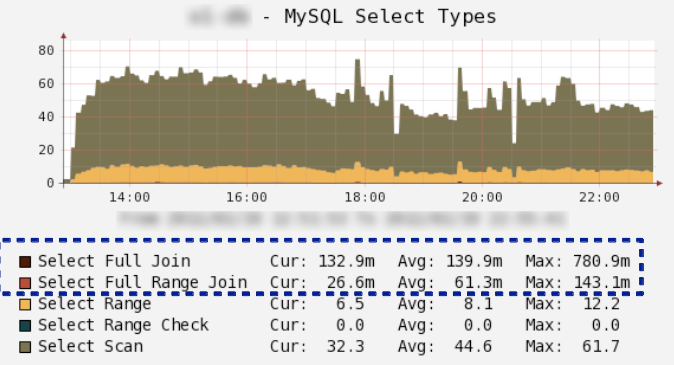Click the 'Select Full Join' legend label
The image size is (674, 365).
coord(114,261)
